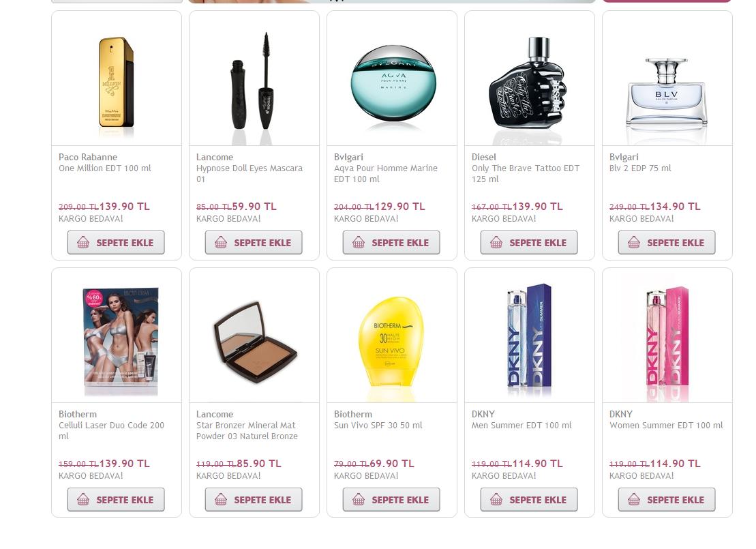Click basket icon under Biotherm Sun Vivo
Viewport: 756px width, 549px height.
(x=359, y=500)
